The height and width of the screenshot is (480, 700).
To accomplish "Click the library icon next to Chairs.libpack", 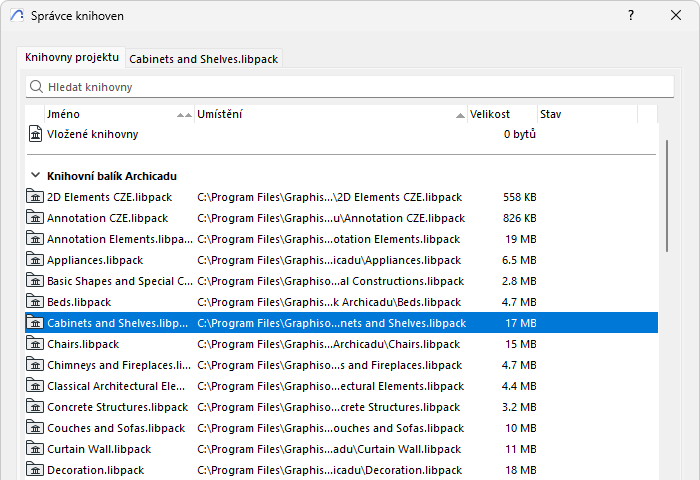I will (35, 343).
